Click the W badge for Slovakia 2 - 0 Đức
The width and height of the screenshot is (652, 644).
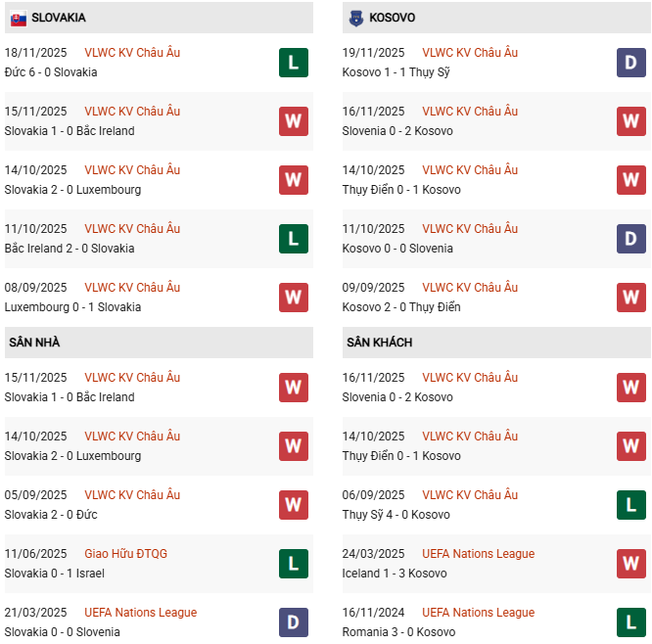click(x=293, y=505)
